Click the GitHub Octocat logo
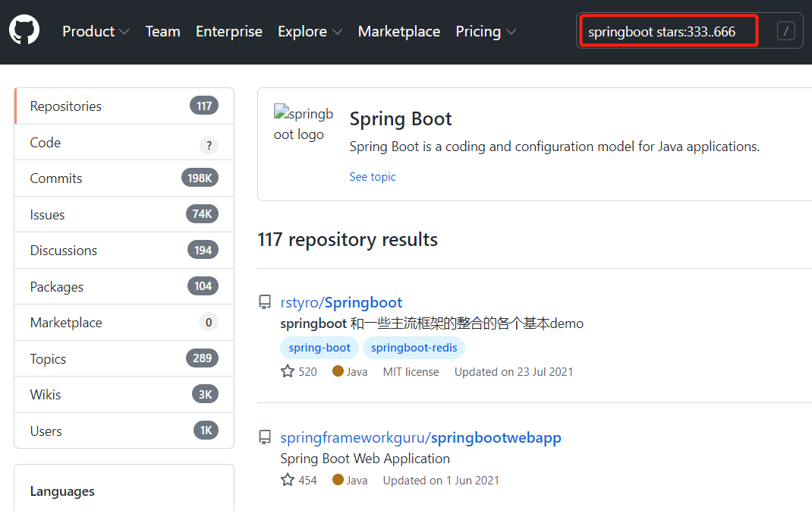This screenshot has height=511, width=812. click(24, 31)
